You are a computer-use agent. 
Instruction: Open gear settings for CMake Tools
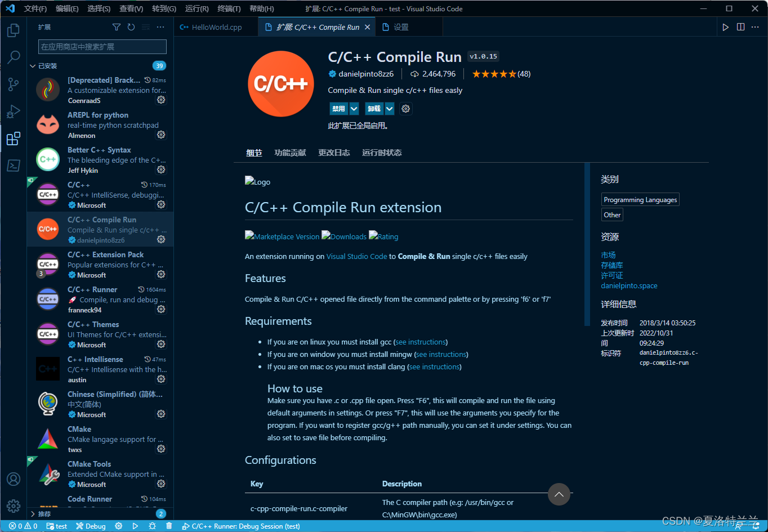tap(161, 484)
